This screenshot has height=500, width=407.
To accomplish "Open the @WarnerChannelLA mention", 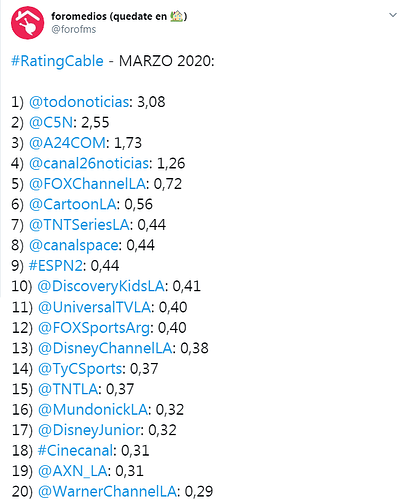I will (107, 491).
